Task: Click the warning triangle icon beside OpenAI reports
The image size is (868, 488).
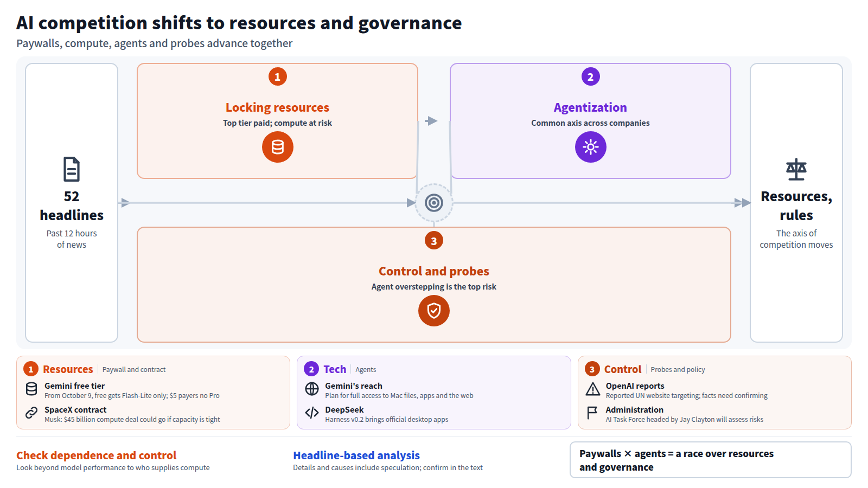Action: 593,389
